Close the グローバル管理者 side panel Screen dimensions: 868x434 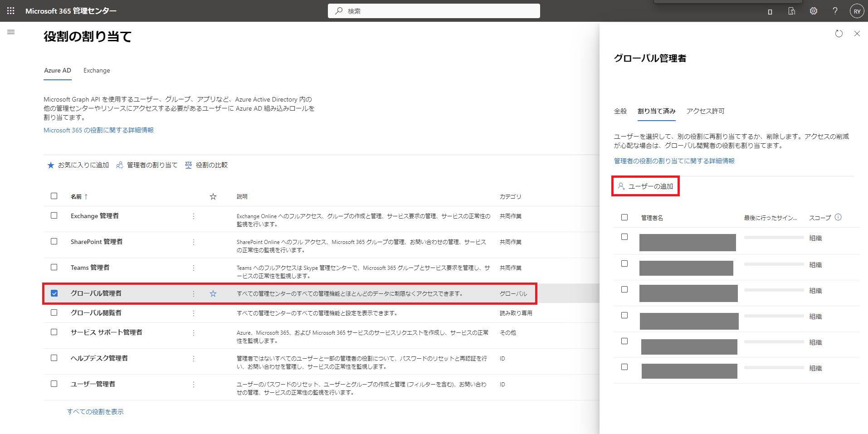[857, 34]
